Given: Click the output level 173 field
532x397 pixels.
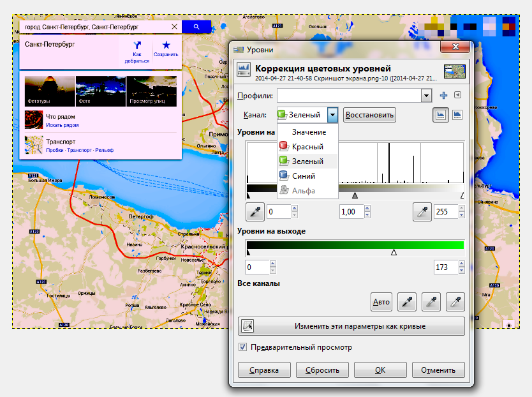Looking at the screenshot, I should click(446, 267).
